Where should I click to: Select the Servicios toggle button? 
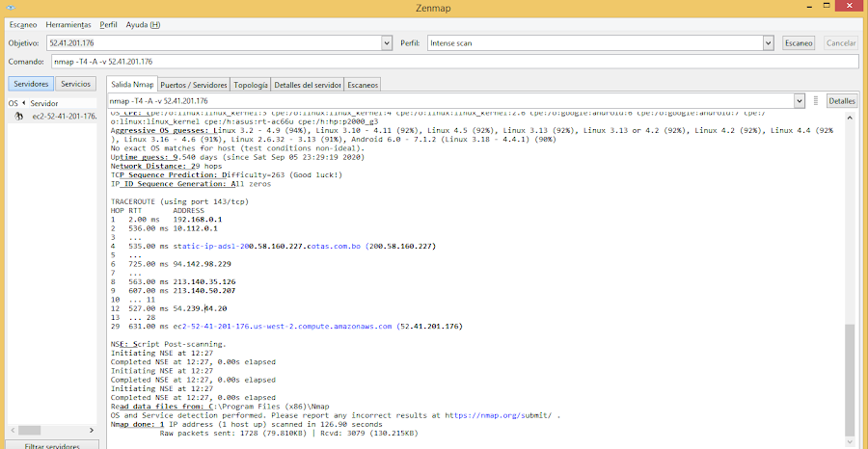pyautogui.click(x=76, y=84)
